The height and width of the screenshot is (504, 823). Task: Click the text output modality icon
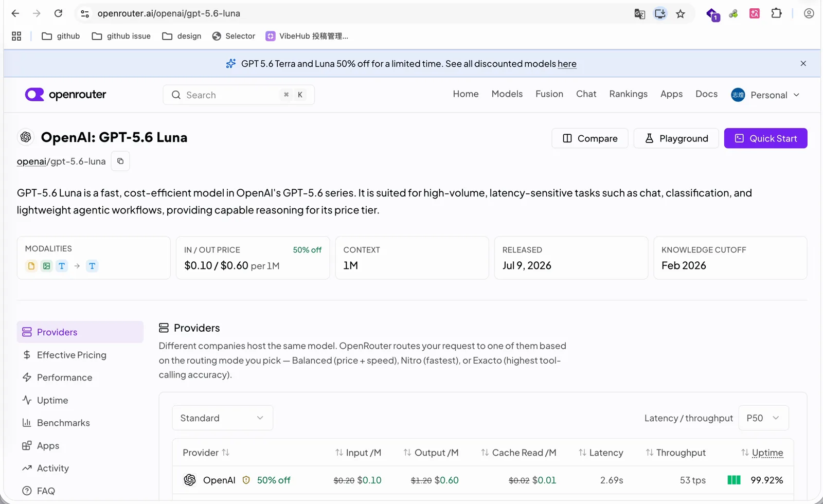click(92, 266)
